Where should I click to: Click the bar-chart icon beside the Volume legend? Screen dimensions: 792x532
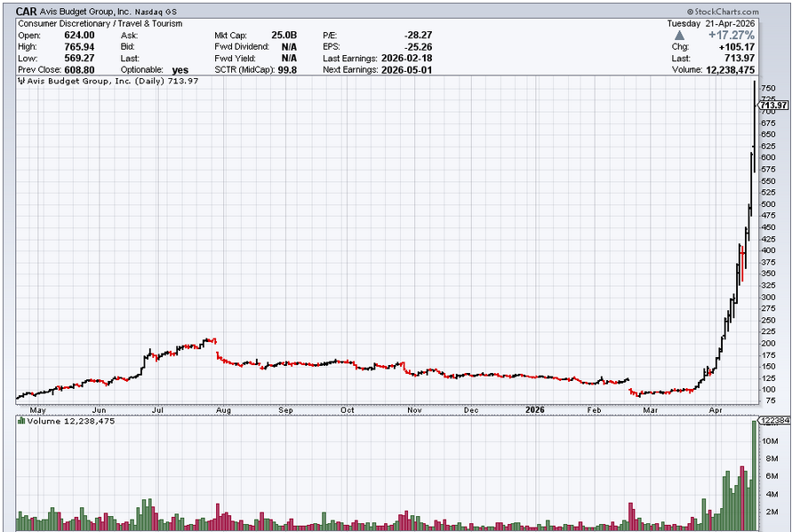[x=21, y=421]
